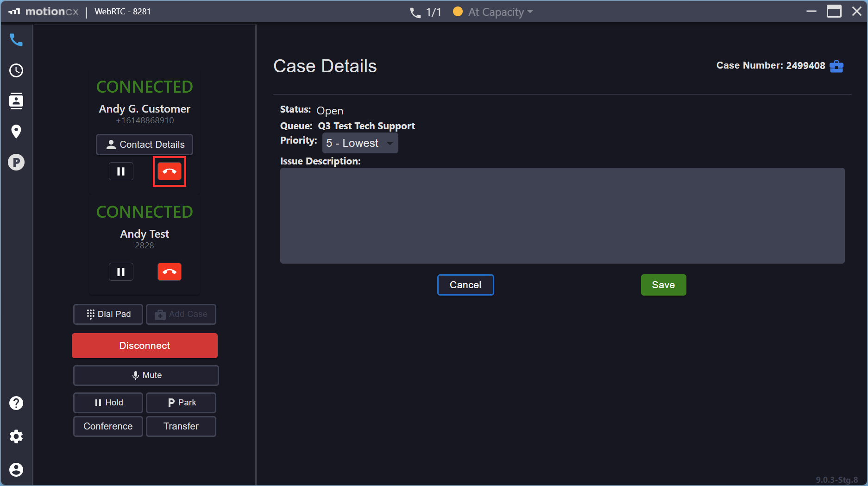Click the briefcase icon beside case number
Screen dimensions: 868x486
tap(837, 66)
